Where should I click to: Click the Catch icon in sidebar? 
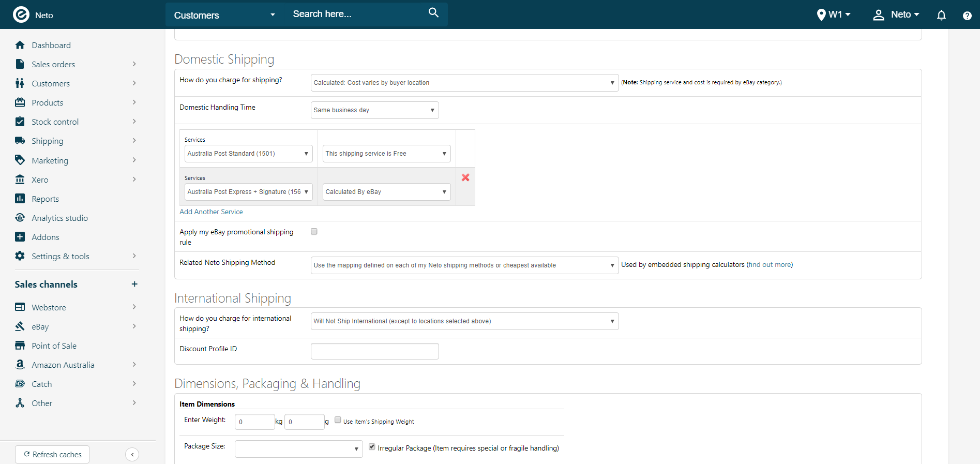(x=20, y=384)
